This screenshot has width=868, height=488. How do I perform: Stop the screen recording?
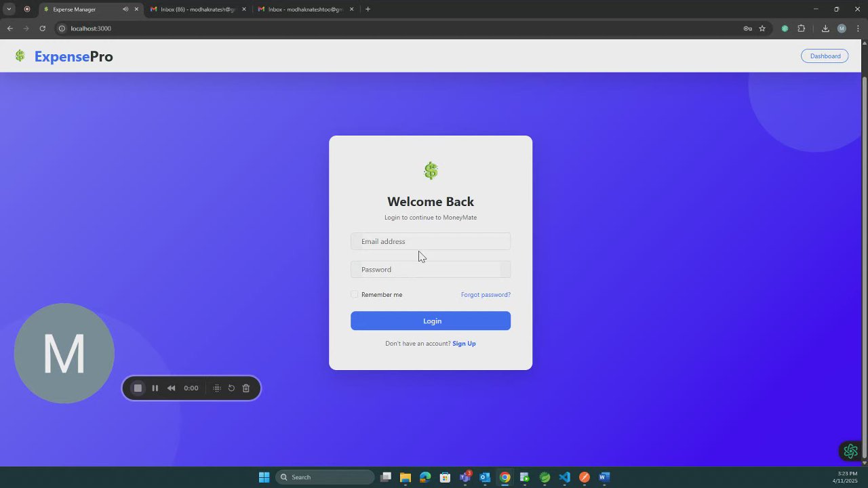[138, 388]
